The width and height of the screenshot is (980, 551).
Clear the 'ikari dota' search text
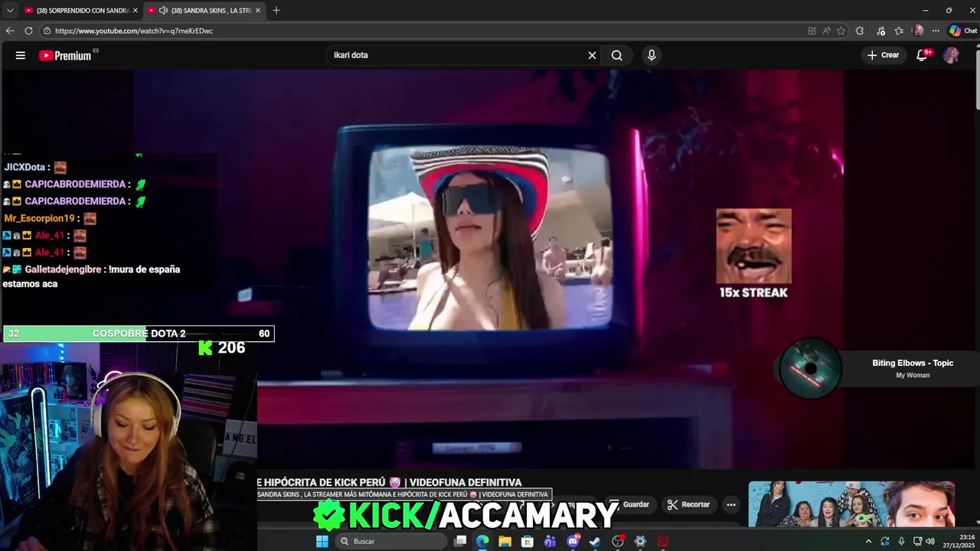592,55
